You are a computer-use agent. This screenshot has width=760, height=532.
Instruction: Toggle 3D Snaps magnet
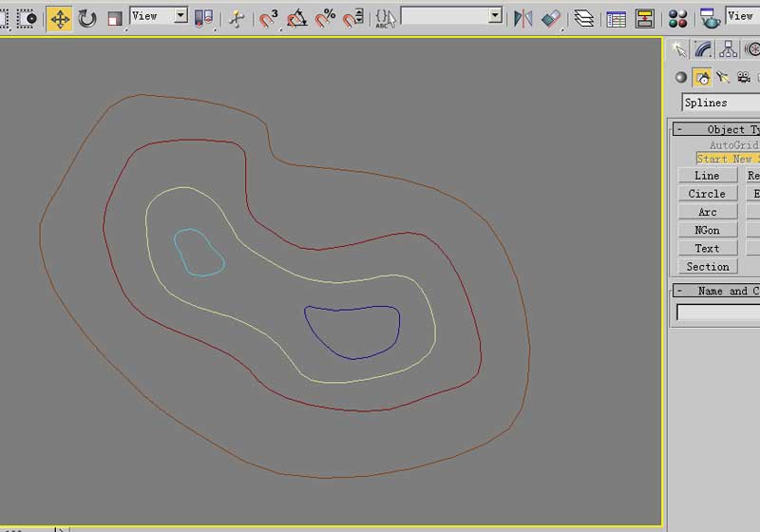point(269,19)
